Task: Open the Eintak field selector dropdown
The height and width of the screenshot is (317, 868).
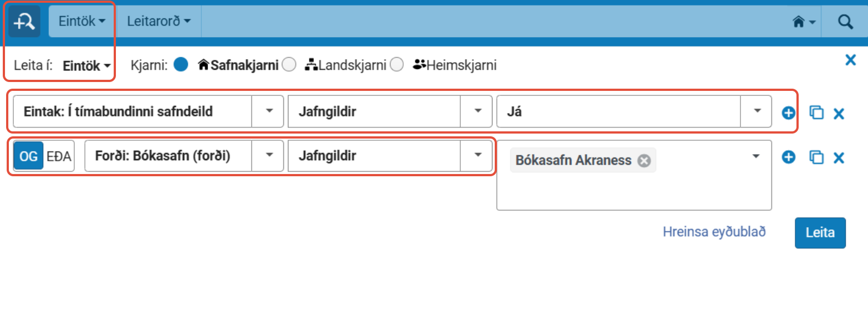Action: point(268,111)
